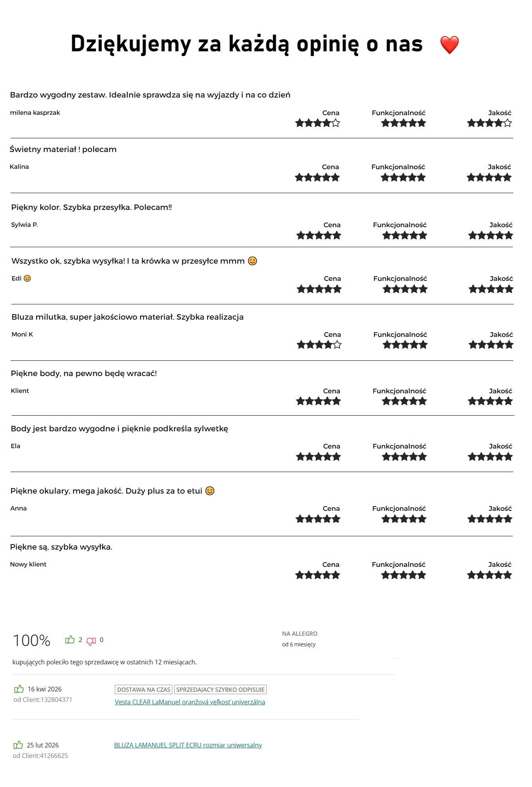Click Kalina's Funkcjonalność star rating

404,178
